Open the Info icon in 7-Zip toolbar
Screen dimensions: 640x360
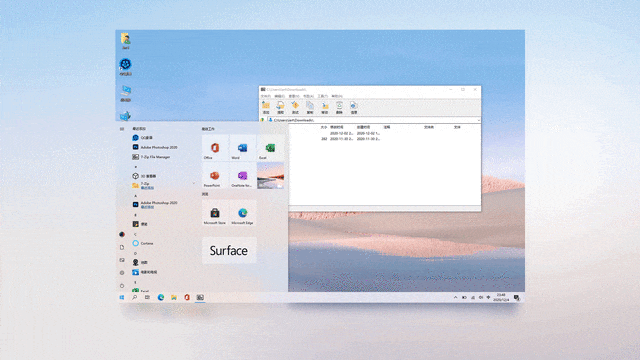354,108
